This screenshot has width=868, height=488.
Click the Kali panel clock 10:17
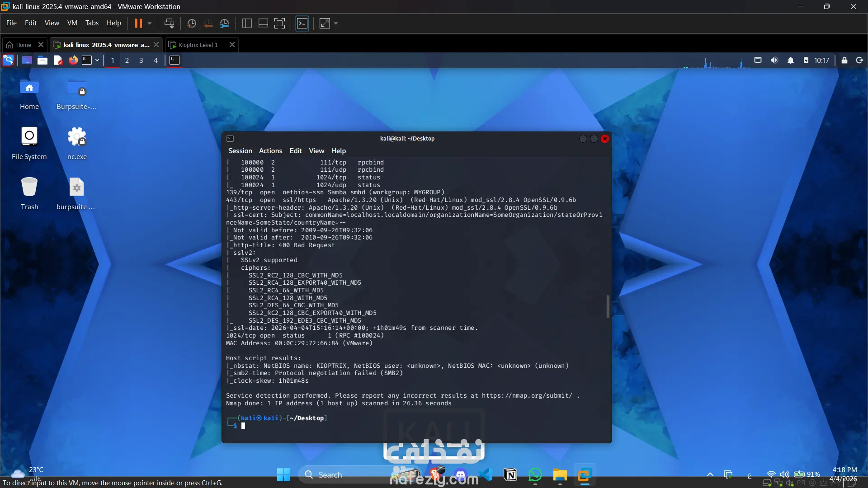pos(821,60)
